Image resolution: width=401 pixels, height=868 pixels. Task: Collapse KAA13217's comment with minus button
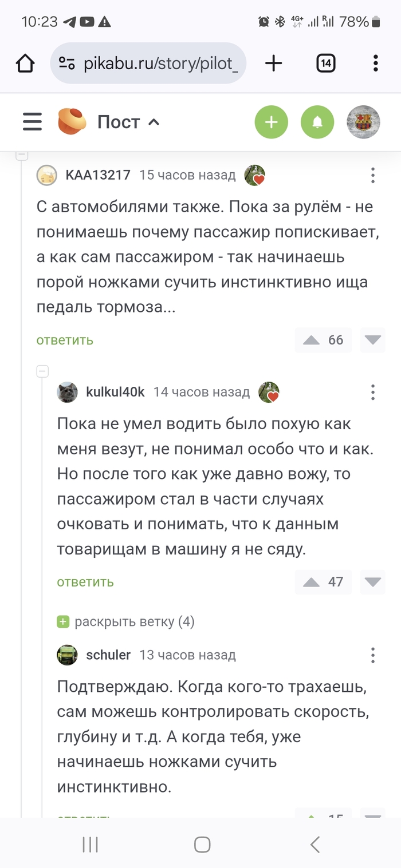[21, 154]
